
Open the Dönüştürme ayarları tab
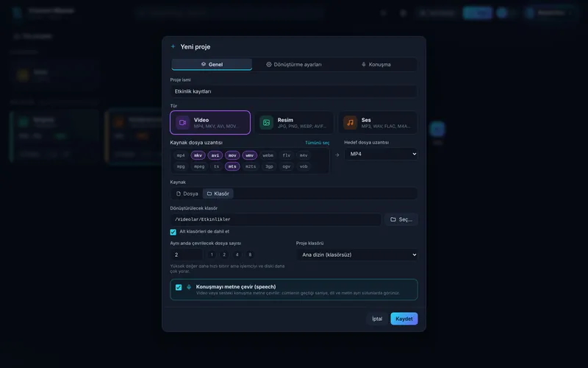[x=293, y=64]
